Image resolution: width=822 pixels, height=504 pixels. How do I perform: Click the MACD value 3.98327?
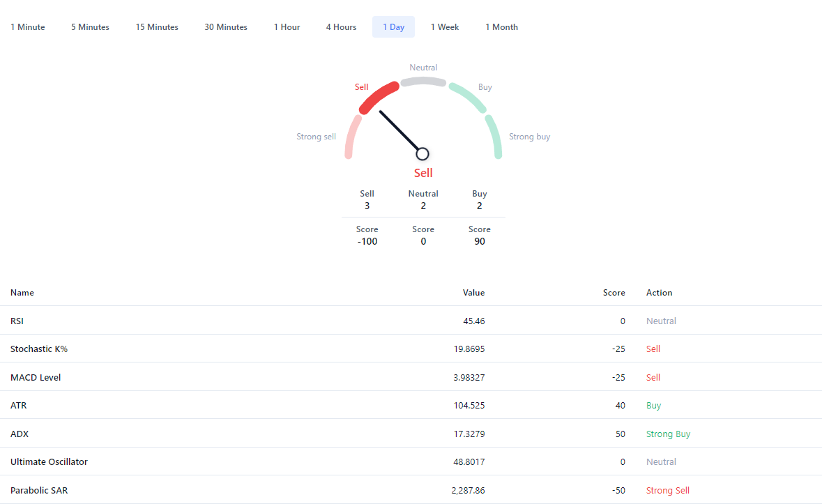(x=469, y=377)
